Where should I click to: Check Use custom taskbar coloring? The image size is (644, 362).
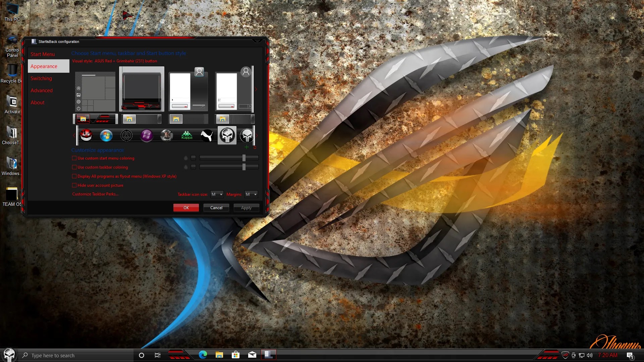coord(74,167)
